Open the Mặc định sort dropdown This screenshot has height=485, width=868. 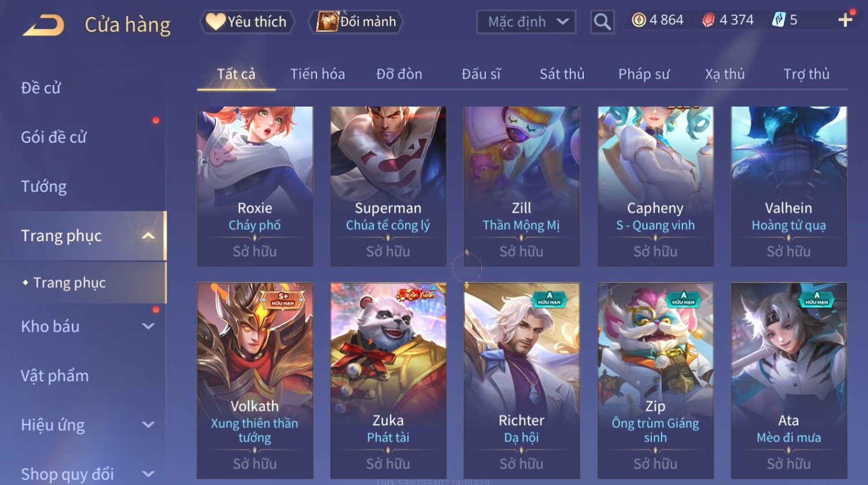[526, 22]
